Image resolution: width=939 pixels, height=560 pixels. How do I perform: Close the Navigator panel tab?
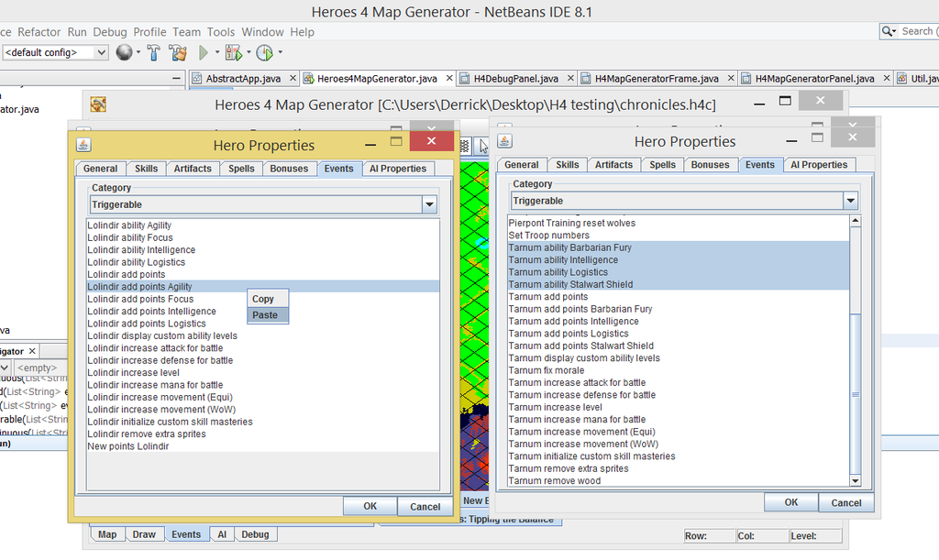coord(32,351)
